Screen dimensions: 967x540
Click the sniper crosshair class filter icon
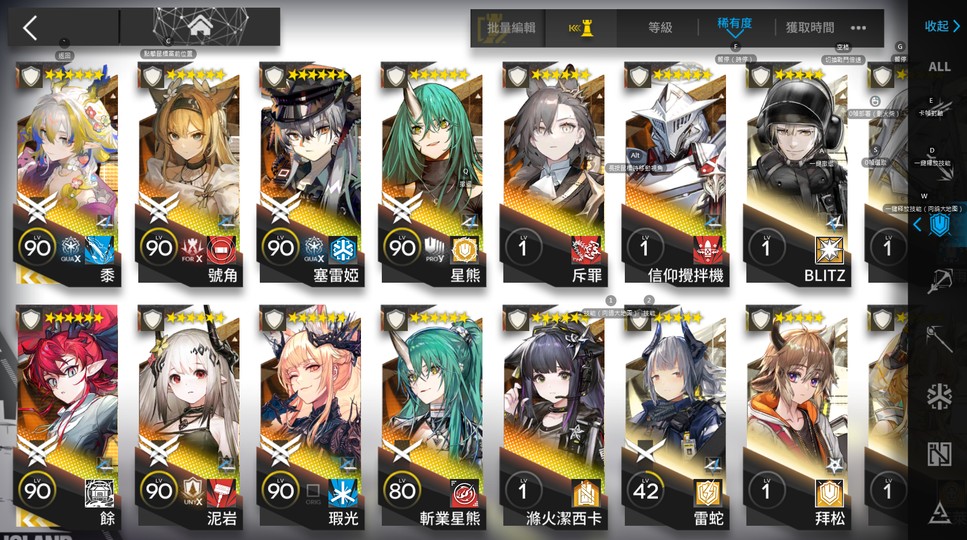point(939,281)
